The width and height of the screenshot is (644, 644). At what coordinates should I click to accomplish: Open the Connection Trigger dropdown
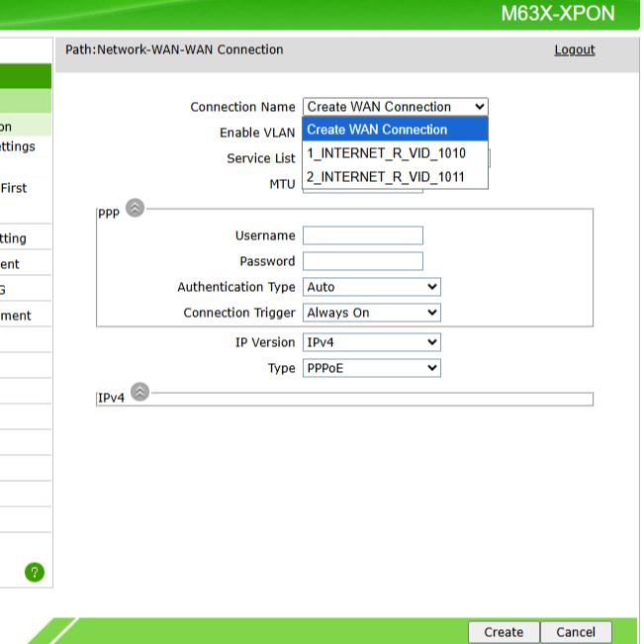pos(371,313)
